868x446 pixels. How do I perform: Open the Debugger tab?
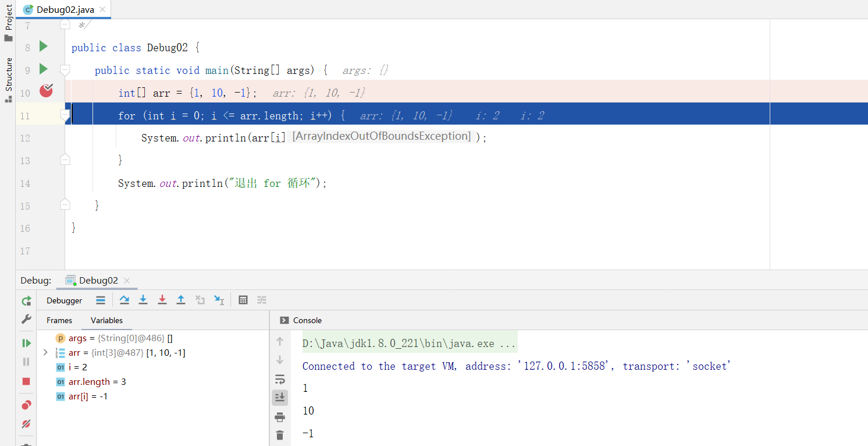click(x=65, y=300)
